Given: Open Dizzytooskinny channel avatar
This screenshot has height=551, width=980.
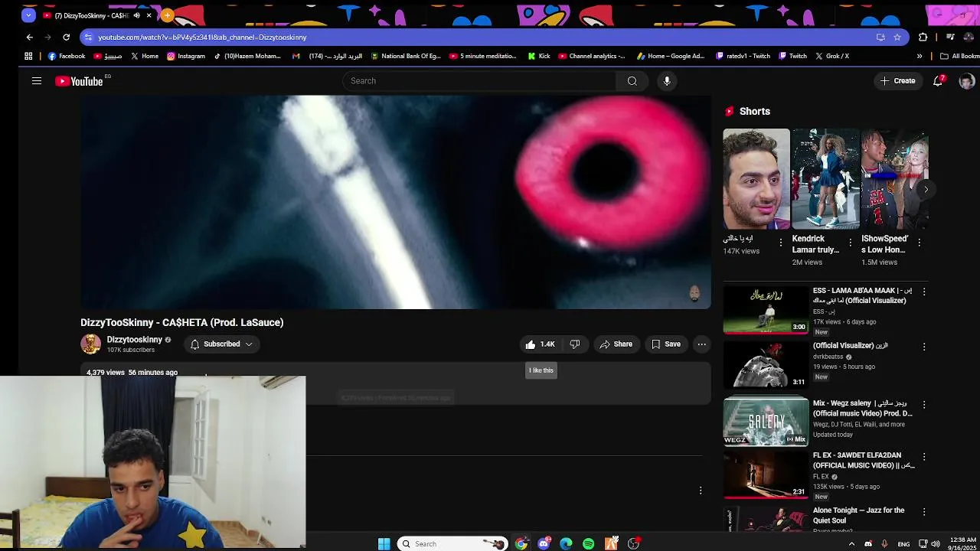Looking at the screenshot, I should pos(90,344).
